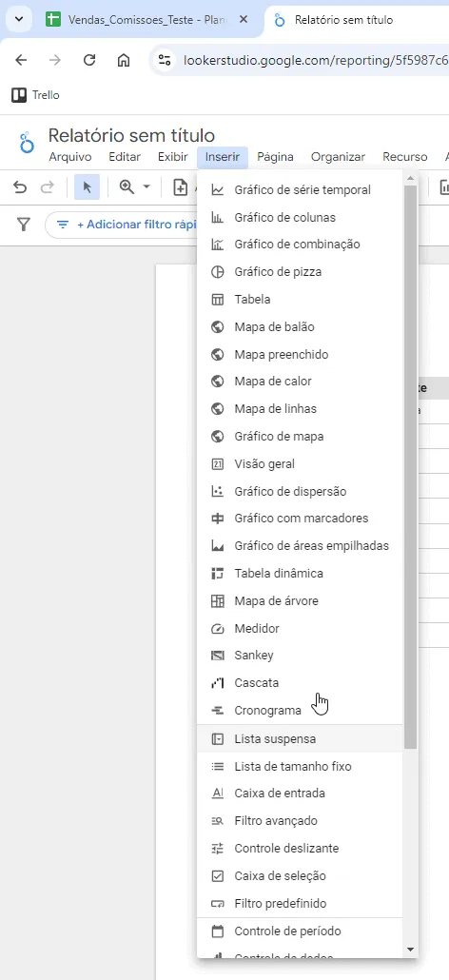Click the menu scrollbar down arrow
This screenshot has width=449, height=980.
[410, 950]
